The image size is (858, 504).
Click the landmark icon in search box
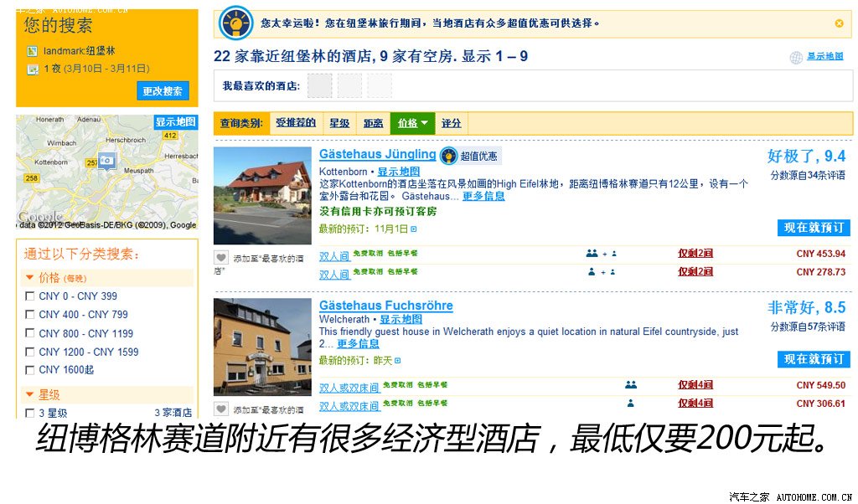[x=33, y=51]
